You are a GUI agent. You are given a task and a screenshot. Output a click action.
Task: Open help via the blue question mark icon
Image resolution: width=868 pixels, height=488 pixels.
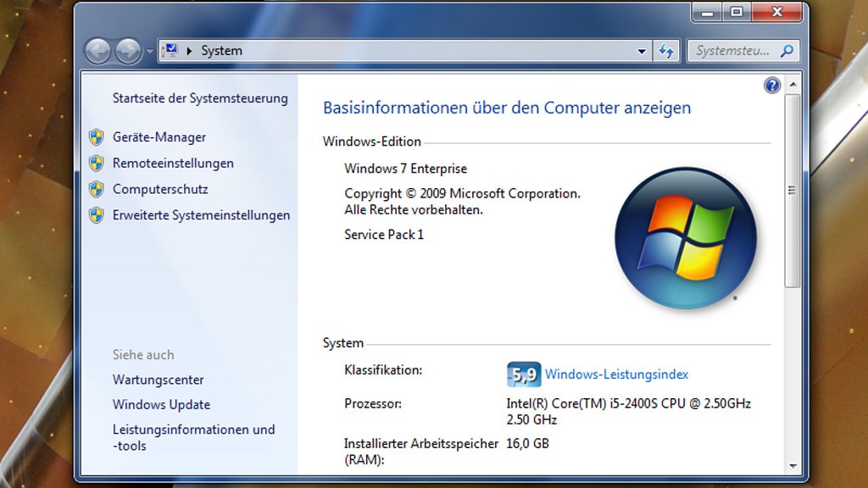coord(771,86)
